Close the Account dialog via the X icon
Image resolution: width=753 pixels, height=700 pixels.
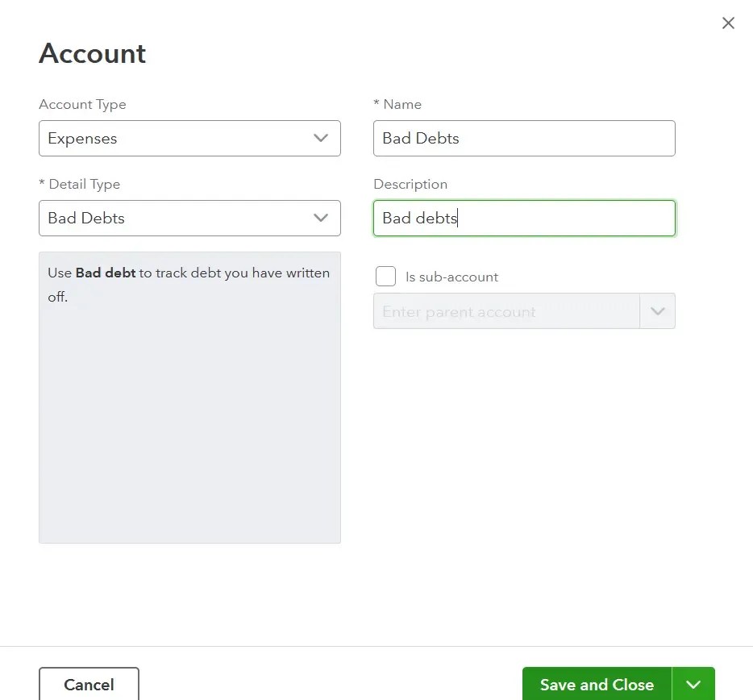coord(728,23)
